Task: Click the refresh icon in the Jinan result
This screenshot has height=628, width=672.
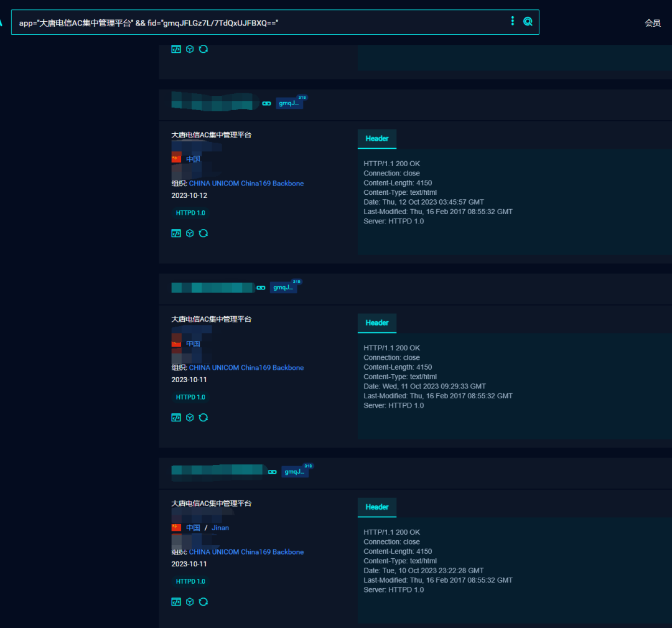Action: click(203, 602)
